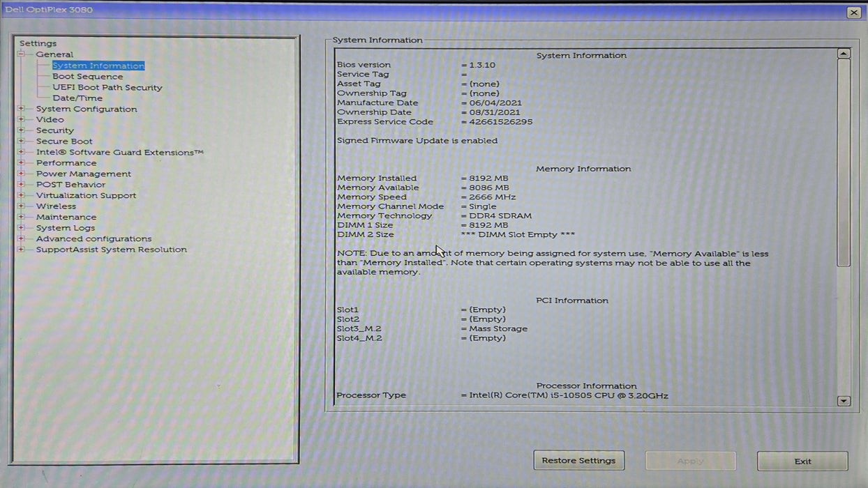This screenshot has height=488, width=868.
Task: Select Intel Software Guard Extensions label
Action: tap(120, 152)
